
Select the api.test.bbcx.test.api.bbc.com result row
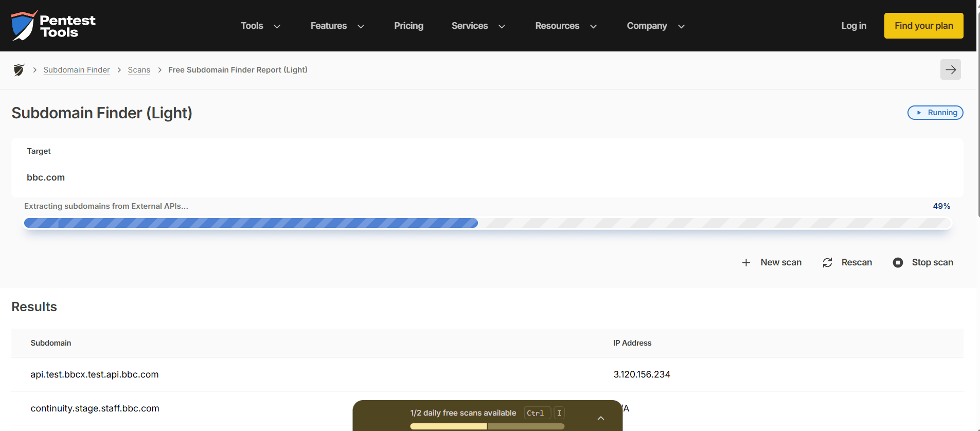(x=95, y=374)
